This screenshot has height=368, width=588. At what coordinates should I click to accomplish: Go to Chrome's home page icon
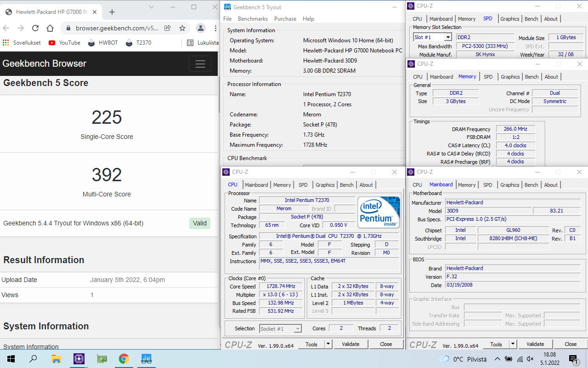pyautogui.click(x=50, y=28)
